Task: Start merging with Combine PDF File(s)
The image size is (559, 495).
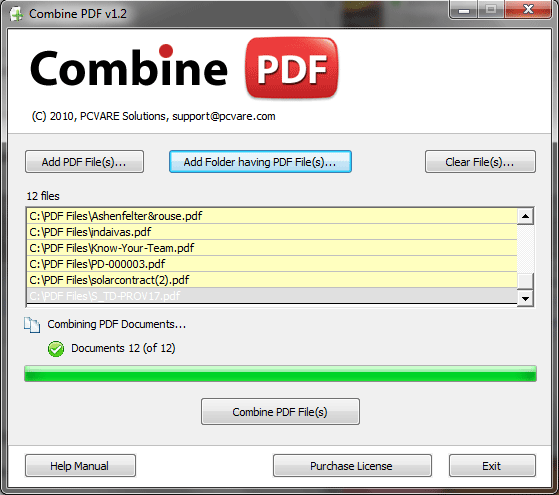Action: coord(280,412)
